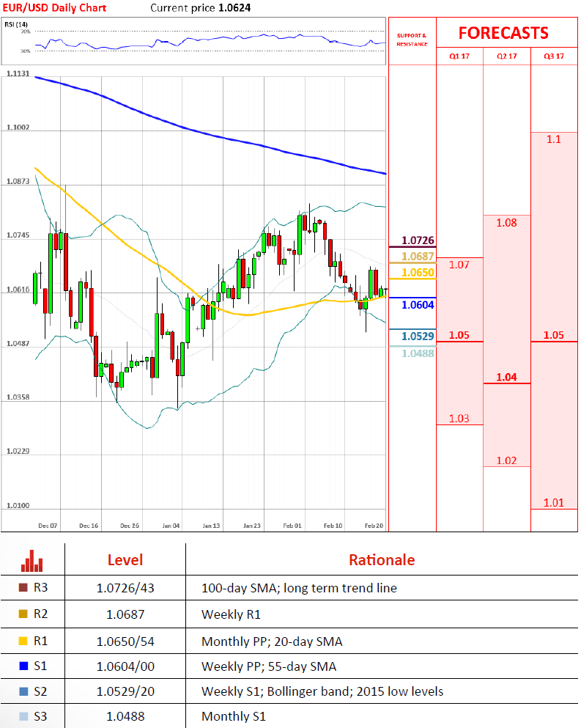Select the Q1 17 column header
This screenshot has height=728, width=581.
pos(459,56)
